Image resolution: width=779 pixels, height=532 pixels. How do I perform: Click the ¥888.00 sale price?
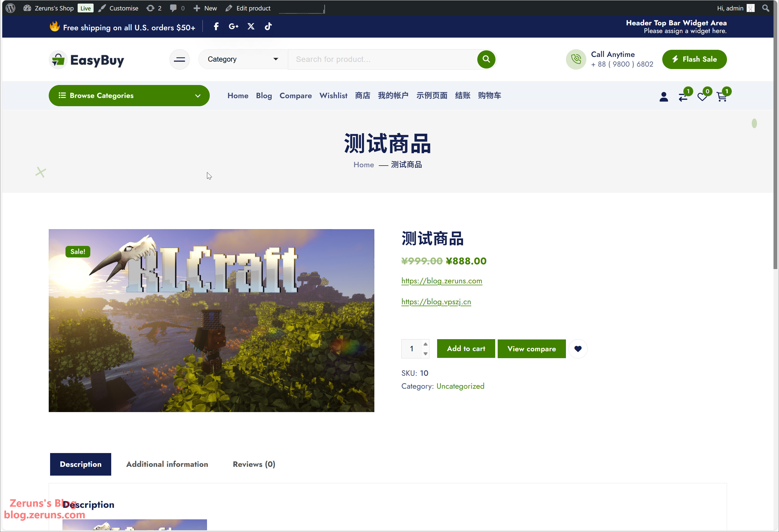pos(466,261)
